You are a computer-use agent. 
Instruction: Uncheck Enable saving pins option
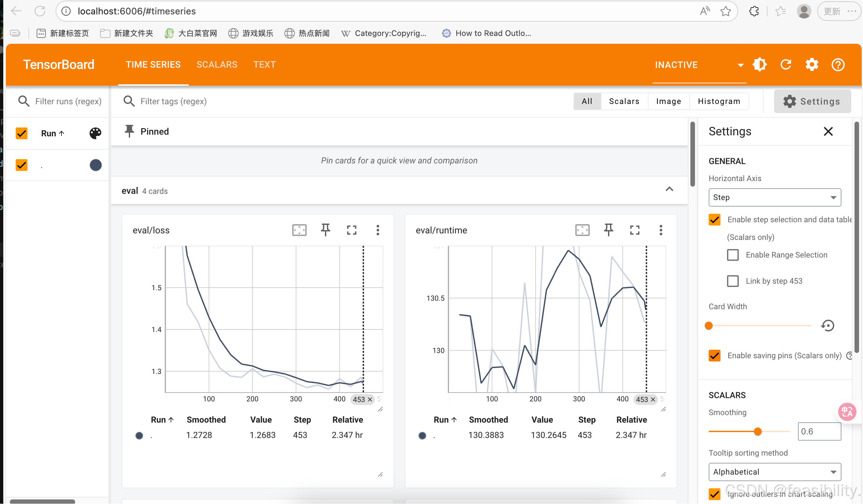tap(714, 356)
